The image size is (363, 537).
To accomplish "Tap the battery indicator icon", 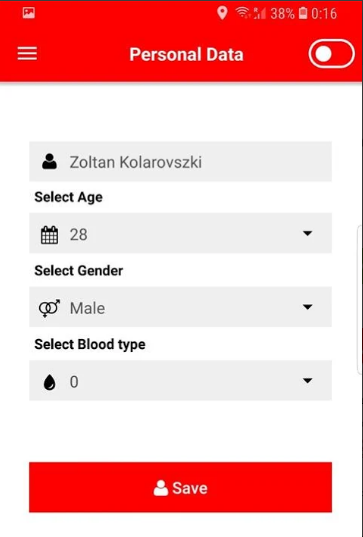I will tap(303, 13).
